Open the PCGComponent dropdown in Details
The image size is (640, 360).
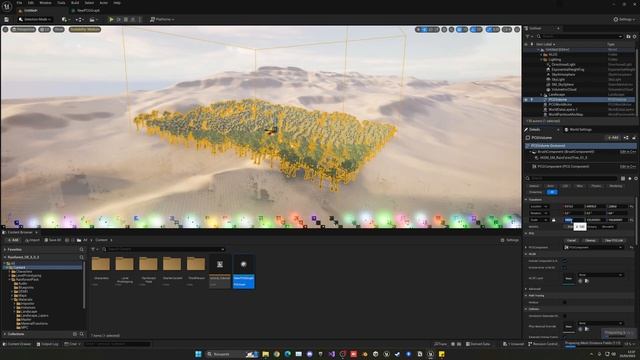point(594,247)
